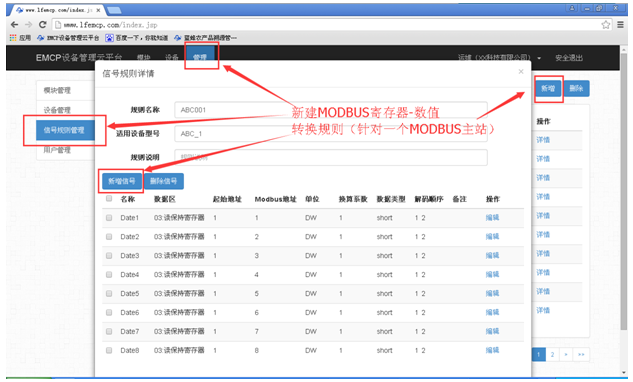
Task: Check the Date7 row checkbox
Action: (x=109, y=332)
